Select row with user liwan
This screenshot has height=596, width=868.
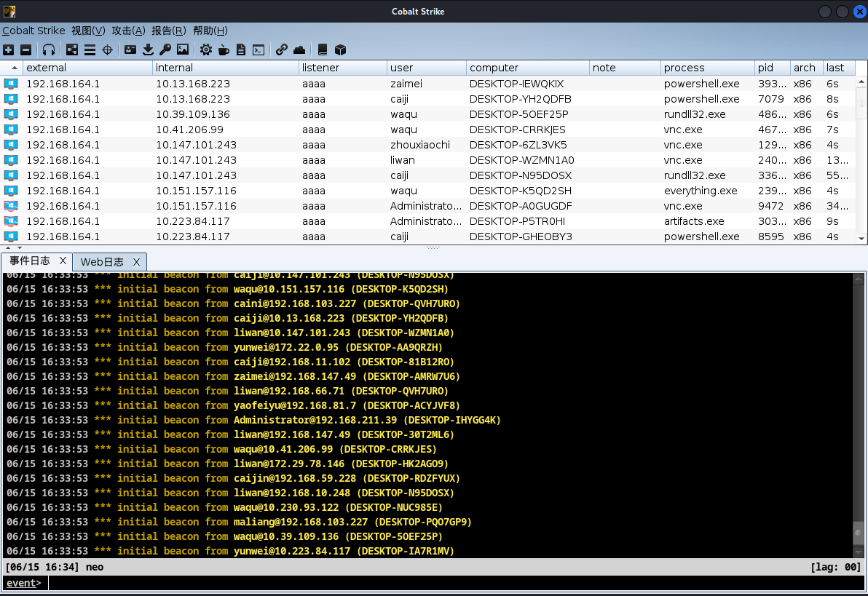click(427, 160)
